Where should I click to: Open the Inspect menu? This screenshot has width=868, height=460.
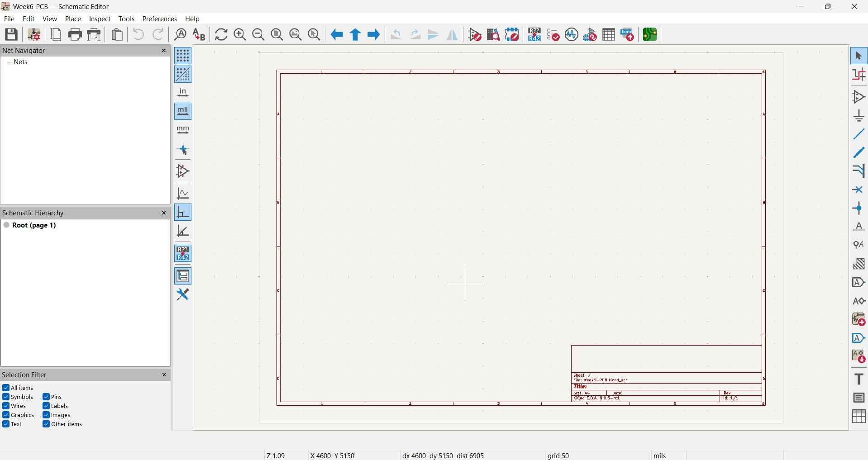[x=100, y=19]
